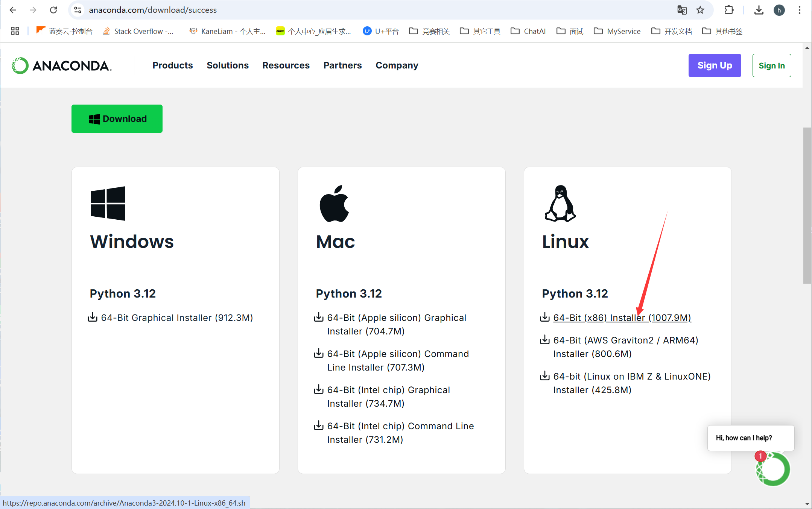Screen dimensions: 812x509
Task: Click the browser back arrow
Action: coord(13,10)
